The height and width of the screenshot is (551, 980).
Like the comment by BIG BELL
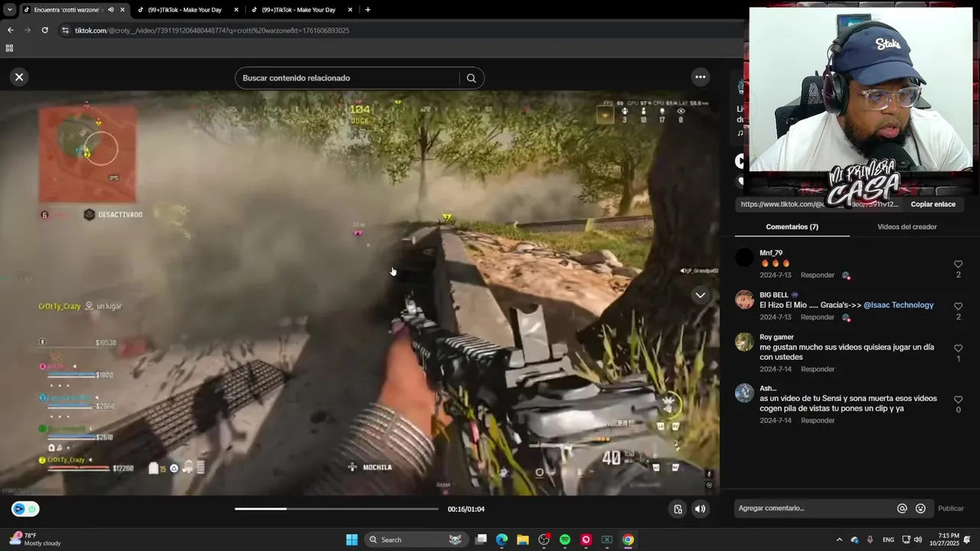tap(958, 306)
